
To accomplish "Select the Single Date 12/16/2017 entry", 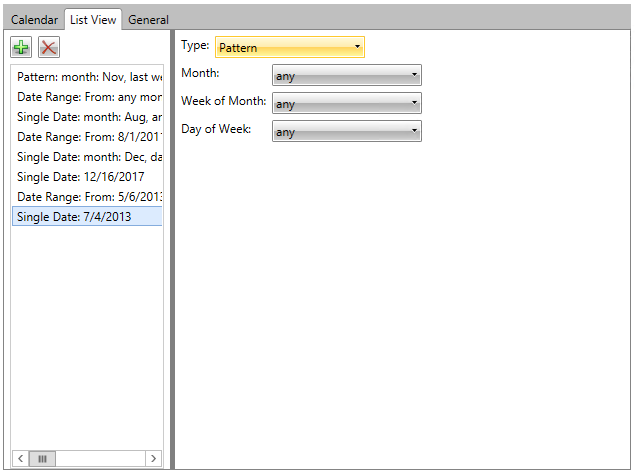I will (88, 177).
